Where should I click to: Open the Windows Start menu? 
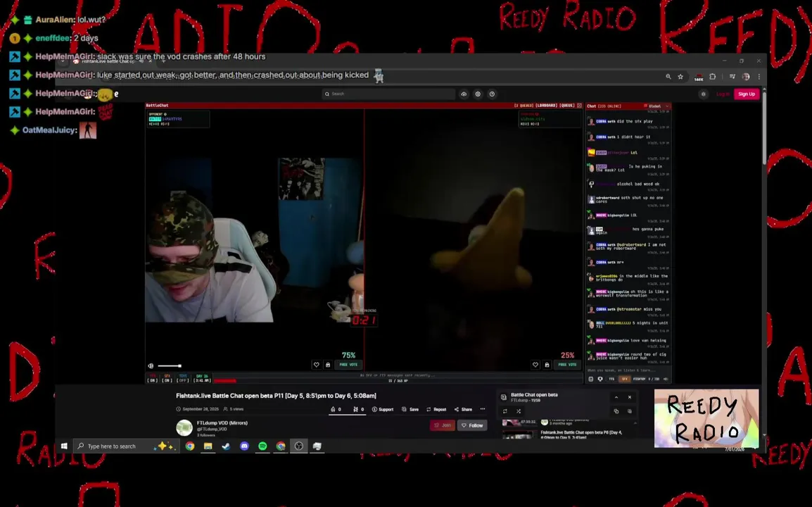[x=64, y=446]
